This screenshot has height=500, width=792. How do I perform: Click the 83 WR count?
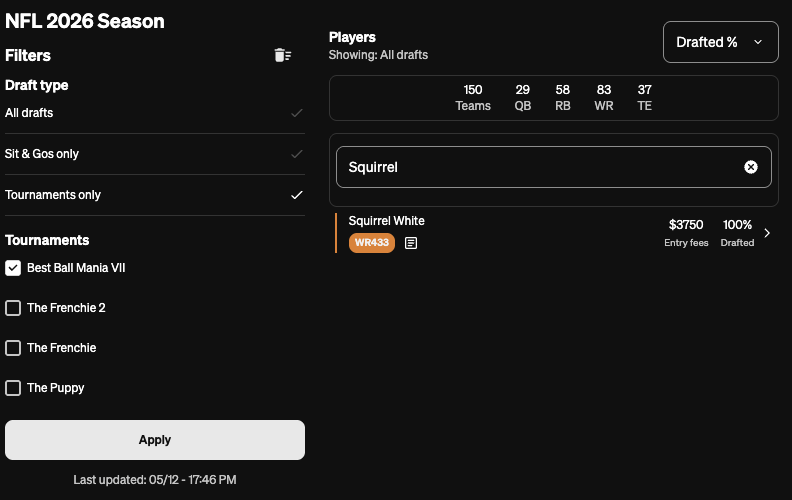click(604, 97)
